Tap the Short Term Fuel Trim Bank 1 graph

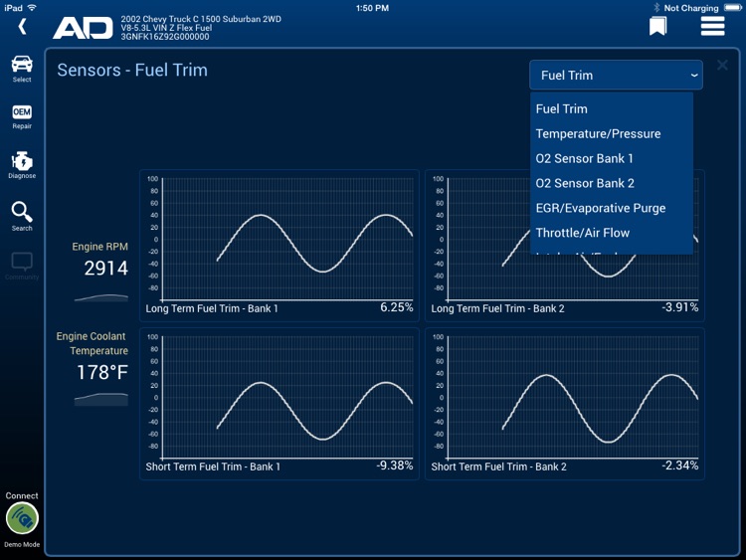tap(280, 404)
